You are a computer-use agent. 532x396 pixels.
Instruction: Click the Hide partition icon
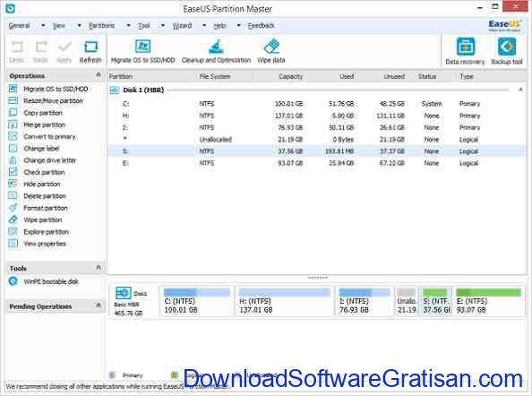13,184
